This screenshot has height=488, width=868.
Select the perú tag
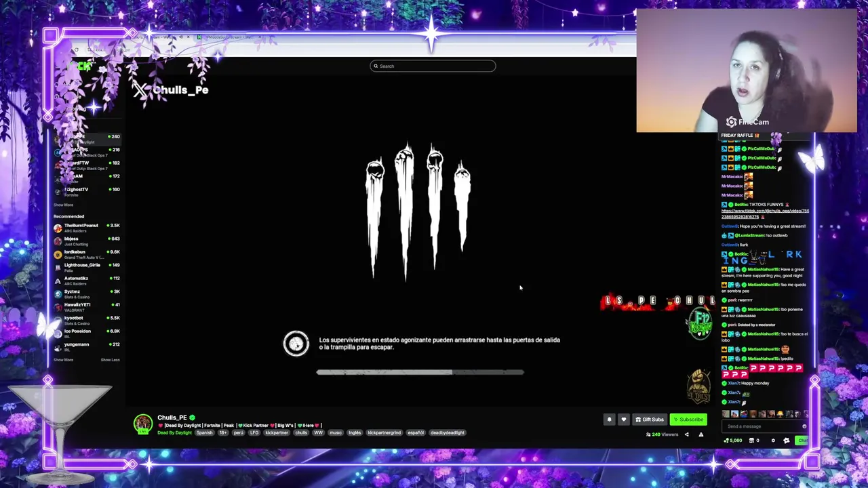[x=239, y=432]
